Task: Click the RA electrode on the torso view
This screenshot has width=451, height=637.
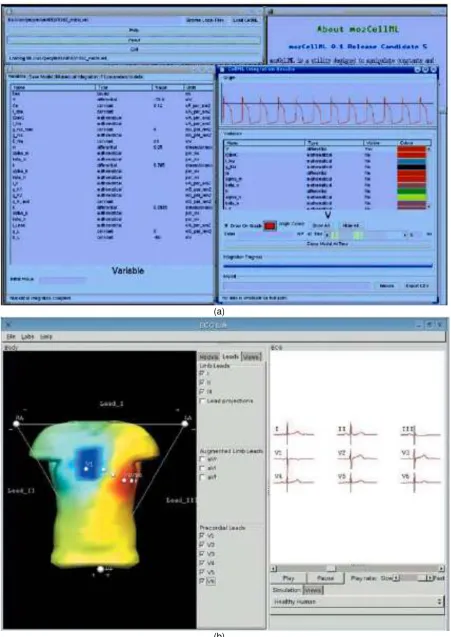Action: pyautogui.click(x=16, y=424)
